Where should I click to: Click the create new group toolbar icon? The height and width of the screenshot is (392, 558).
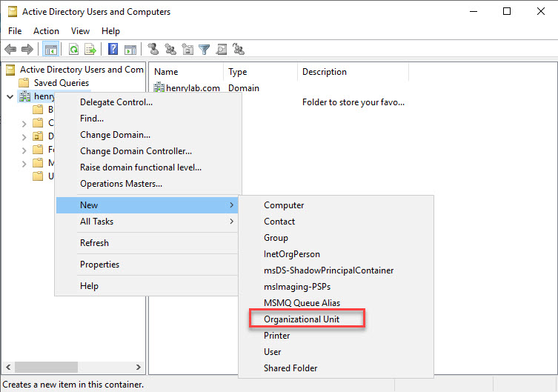[x=170, y=50]
